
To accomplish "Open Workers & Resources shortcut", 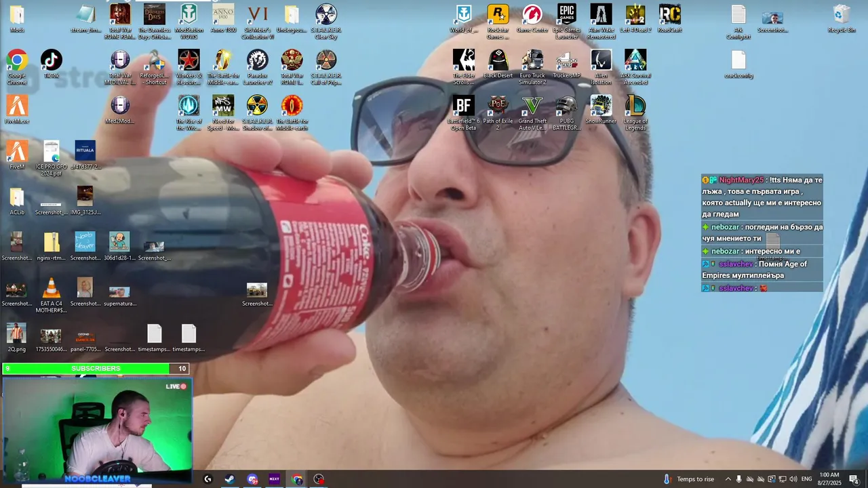I will (189, 67).
